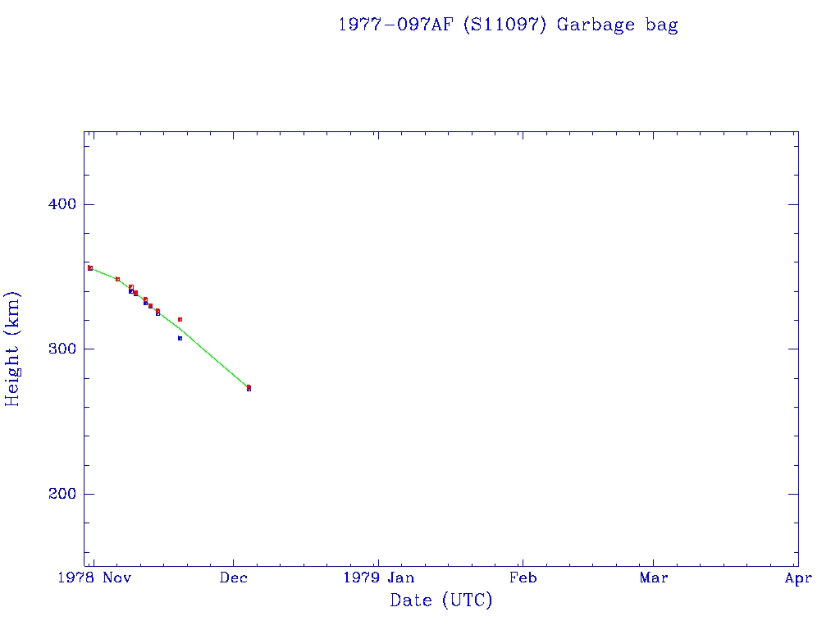Click the x-axis tick mark above "Feb"
Screen dimensions: 840x630
[523, 562]
